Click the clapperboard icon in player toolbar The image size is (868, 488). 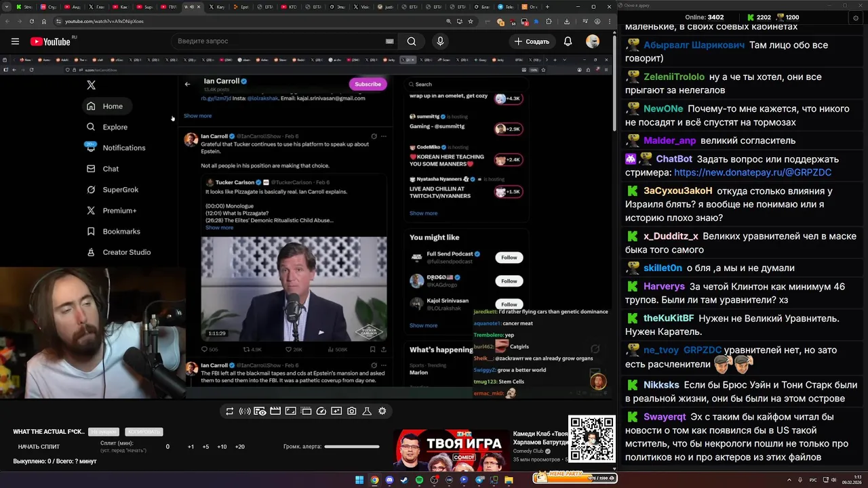[275, 411]
